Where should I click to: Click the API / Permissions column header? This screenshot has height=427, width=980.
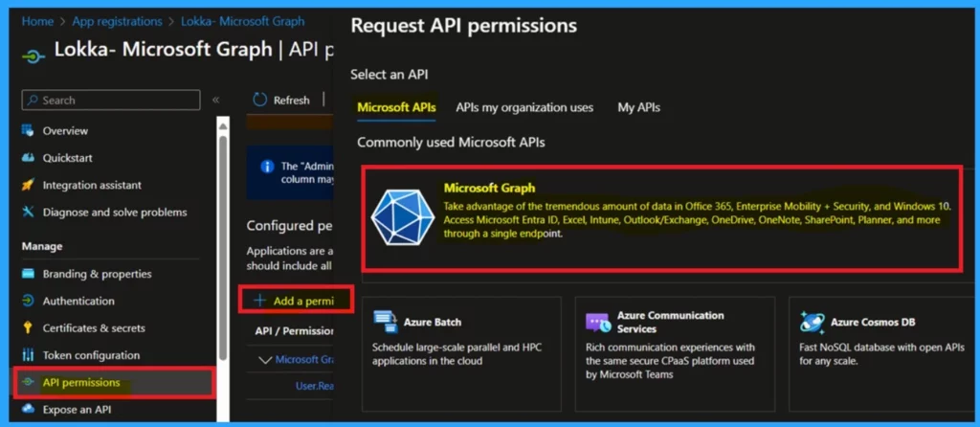click(x=295, y=330)
